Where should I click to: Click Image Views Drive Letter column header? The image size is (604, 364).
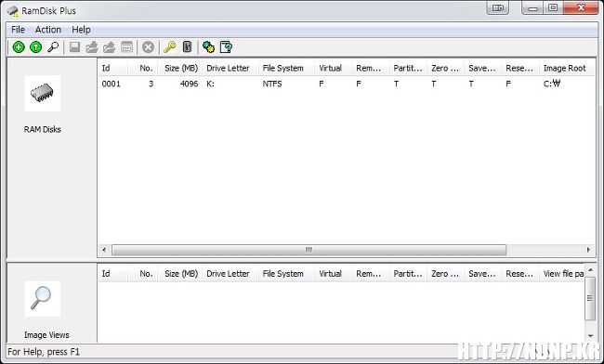coord(230,274)
